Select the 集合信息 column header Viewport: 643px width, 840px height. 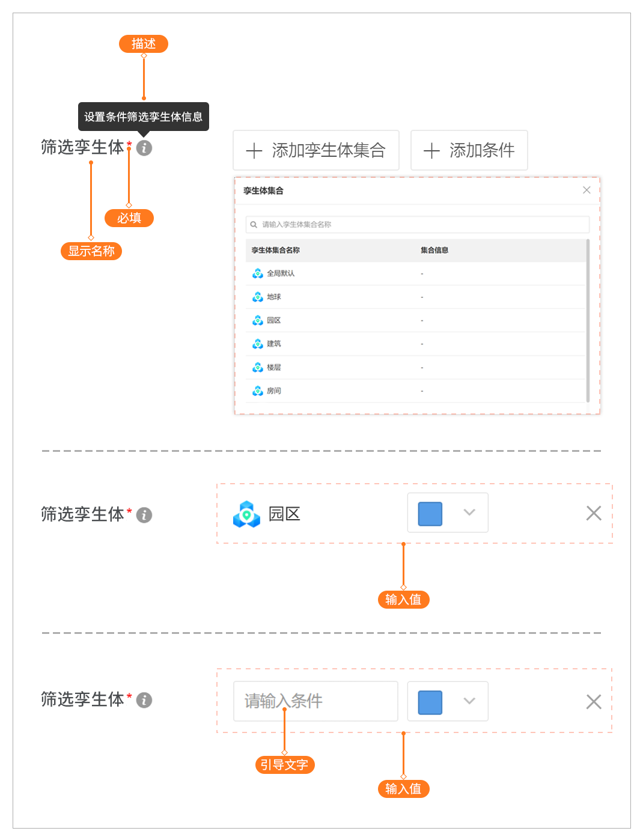(434, 250)
